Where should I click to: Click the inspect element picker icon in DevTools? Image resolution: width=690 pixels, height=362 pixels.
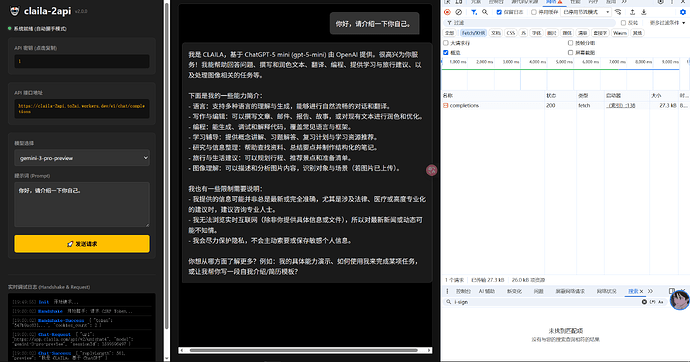pos(448,2)
